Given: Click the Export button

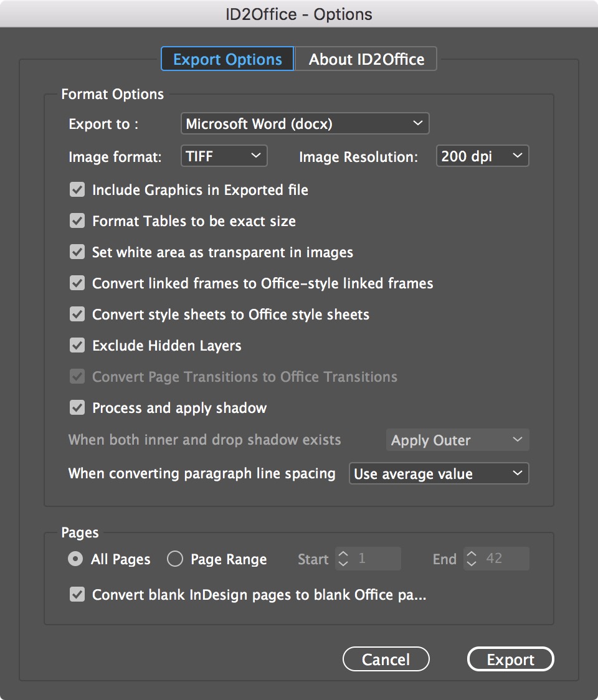Looking at the screenshot, I should (x=510, y=659).
